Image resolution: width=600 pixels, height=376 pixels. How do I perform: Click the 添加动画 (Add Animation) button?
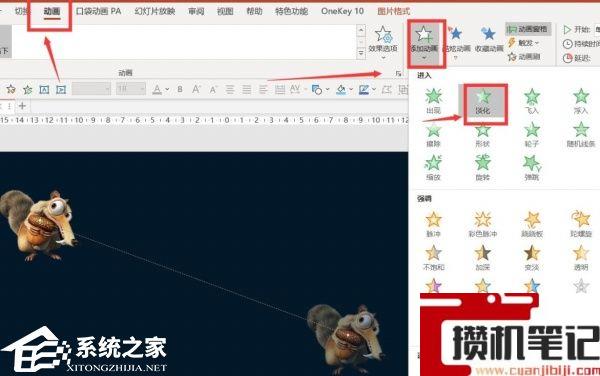(x=424, y=43)
